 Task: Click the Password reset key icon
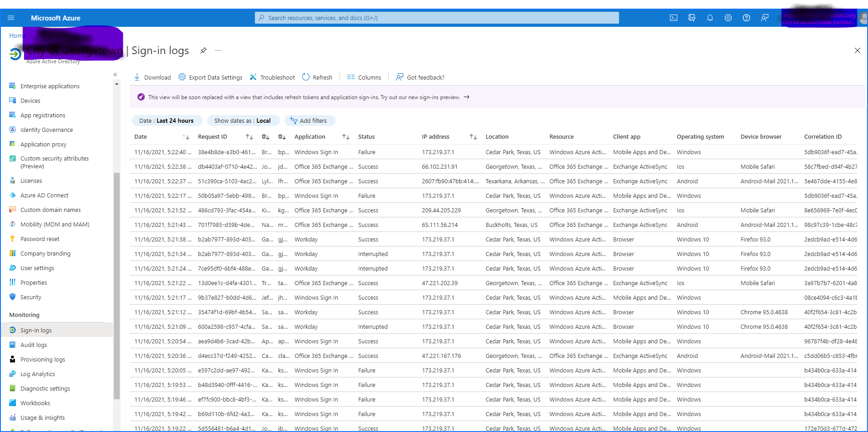tap(12, 239)
